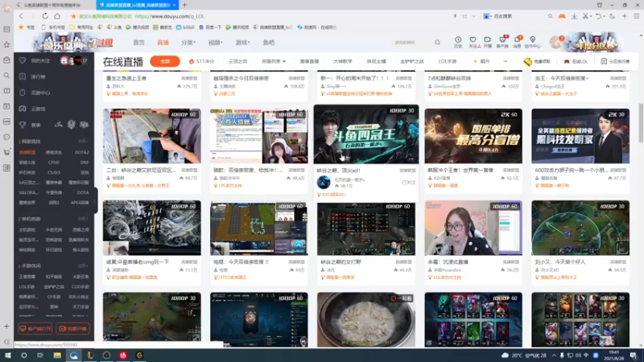This screenshot has height=362, width=644.
Task: Click the bookmark star in address bar
Action: [x=73, y=16]
